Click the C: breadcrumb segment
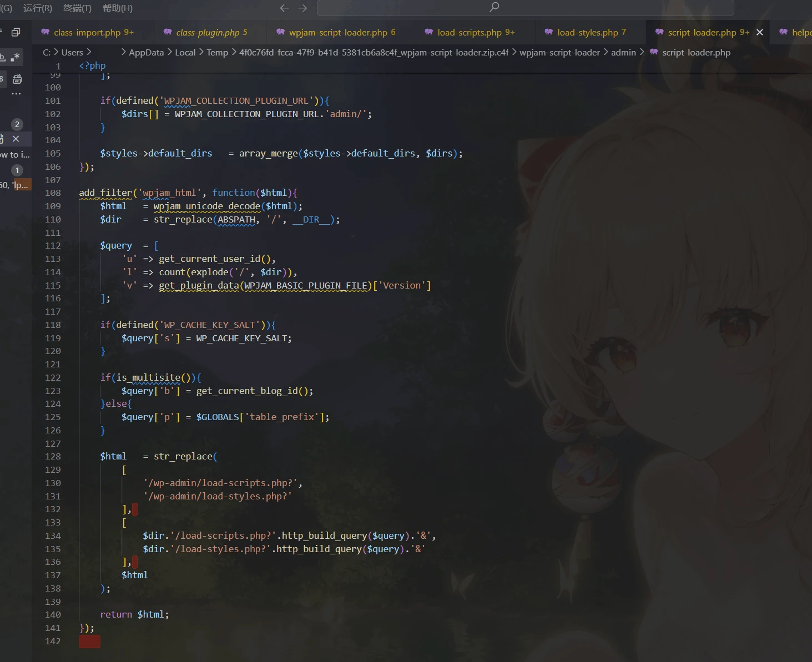 point(47,52)
